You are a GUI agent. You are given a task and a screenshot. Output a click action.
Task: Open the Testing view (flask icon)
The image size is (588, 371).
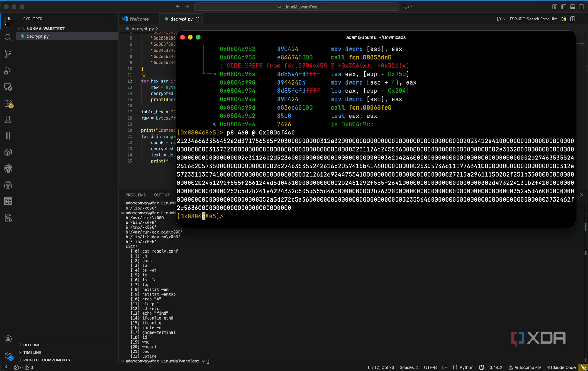pyautogui.click(x=8, y=120)
